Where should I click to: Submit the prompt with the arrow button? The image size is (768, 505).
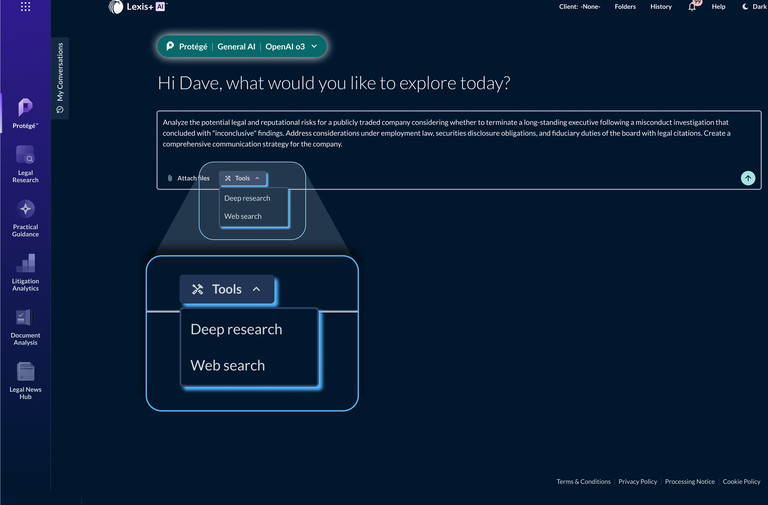[747, 178]
